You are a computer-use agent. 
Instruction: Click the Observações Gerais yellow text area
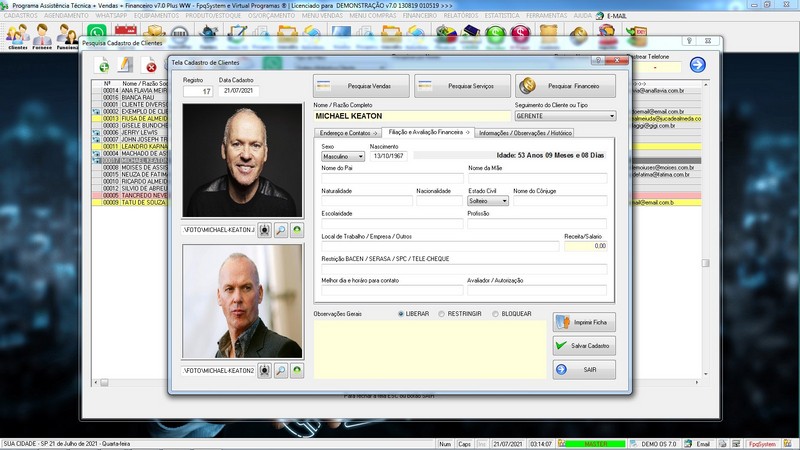coord(430,350)
